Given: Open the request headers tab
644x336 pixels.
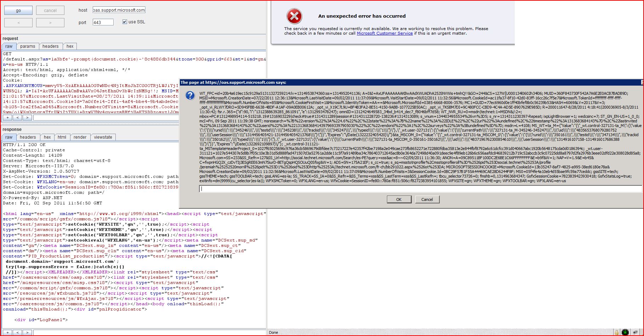Looking at the screenshot, I should click(51, 46).
